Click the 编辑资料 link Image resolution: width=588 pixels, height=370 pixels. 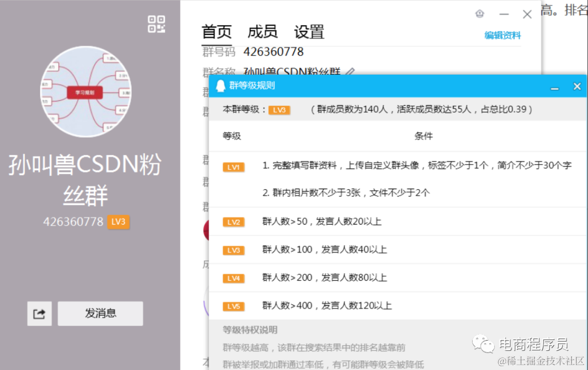tap(503, 35)
